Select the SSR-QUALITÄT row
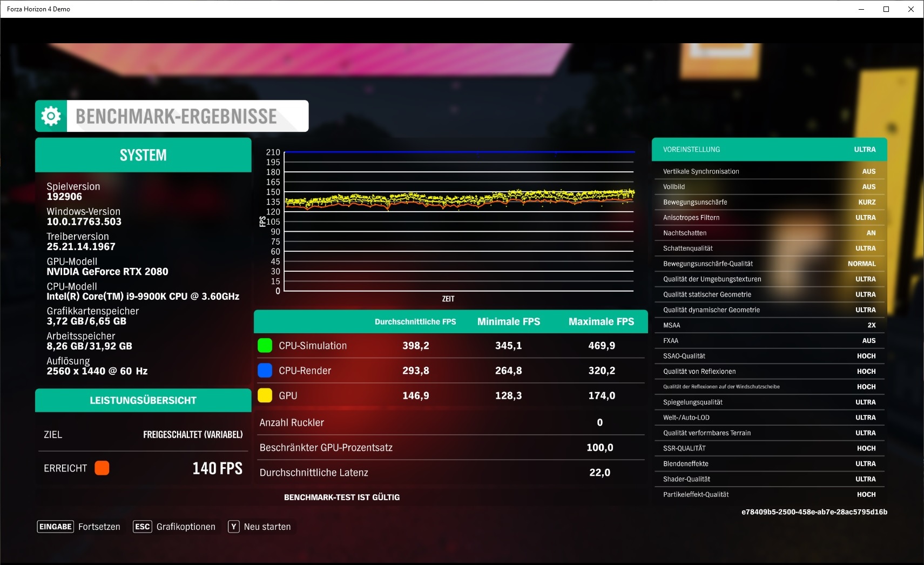 tap(769, 448)
